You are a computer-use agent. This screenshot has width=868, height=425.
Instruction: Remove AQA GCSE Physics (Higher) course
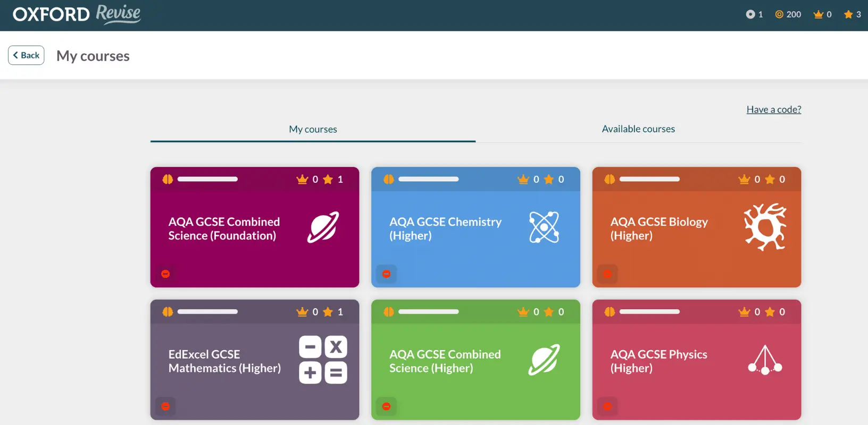coord(607,406)
